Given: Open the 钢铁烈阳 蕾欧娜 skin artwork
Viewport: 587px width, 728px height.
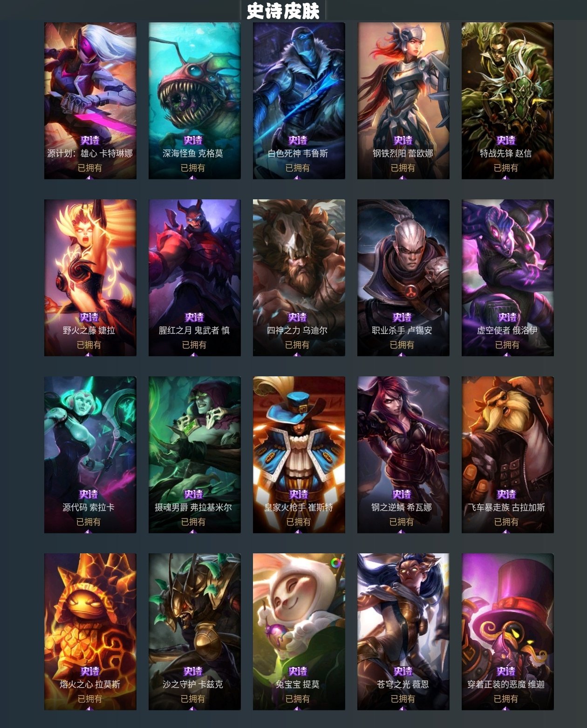Looking at the screenshot, I should click(x=403, y=101).
